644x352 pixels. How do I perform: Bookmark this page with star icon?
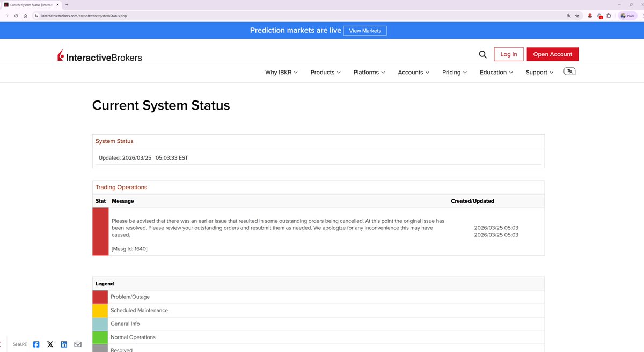click(x=577, y=16)
